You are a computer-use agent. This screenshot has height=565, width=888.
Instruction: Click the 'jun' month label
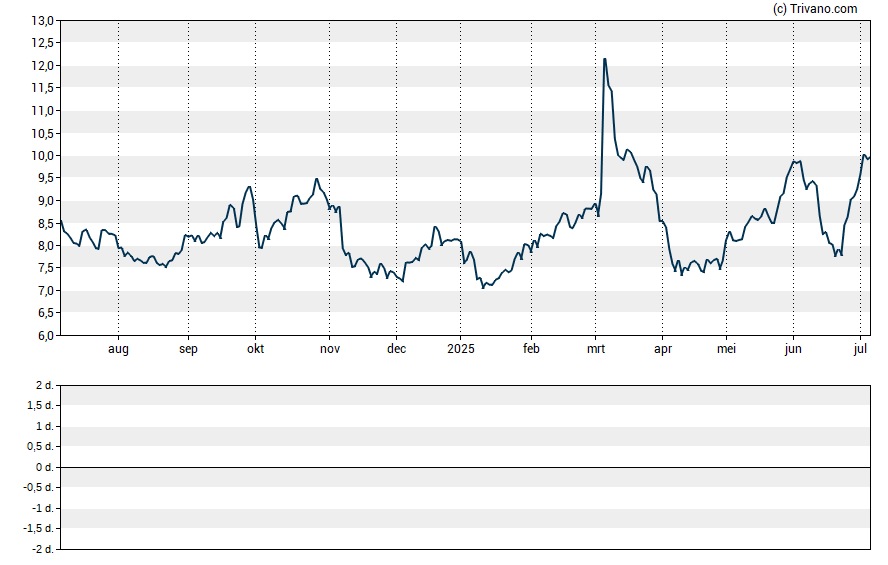pyautogui.click(x=793, y=349)
